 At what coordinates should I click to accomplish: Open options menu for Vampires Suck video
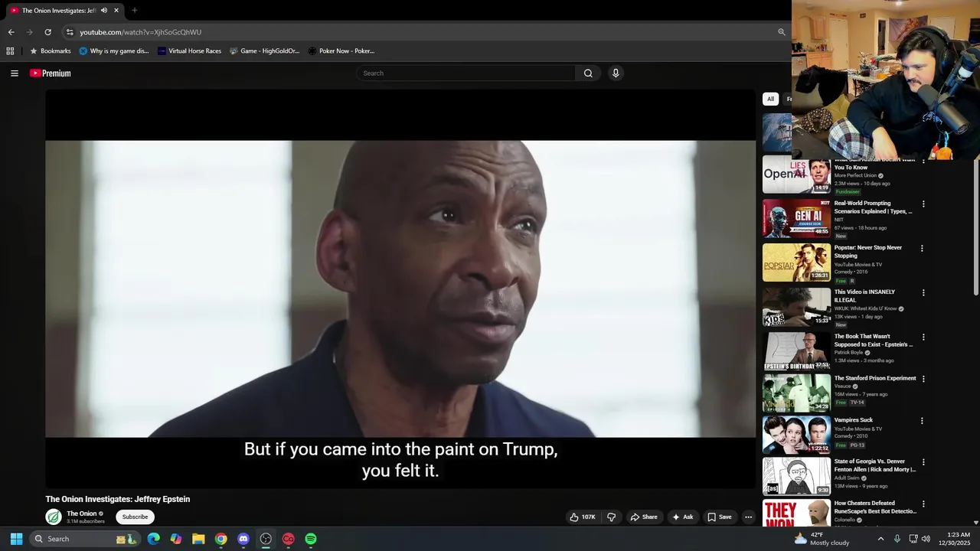pos(922,421)
